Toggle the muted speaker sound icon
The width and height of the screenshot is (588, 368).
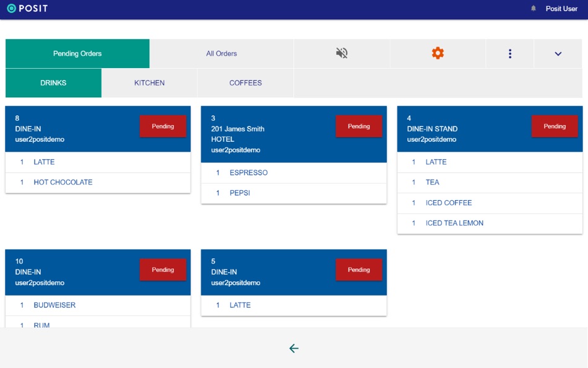342,53
